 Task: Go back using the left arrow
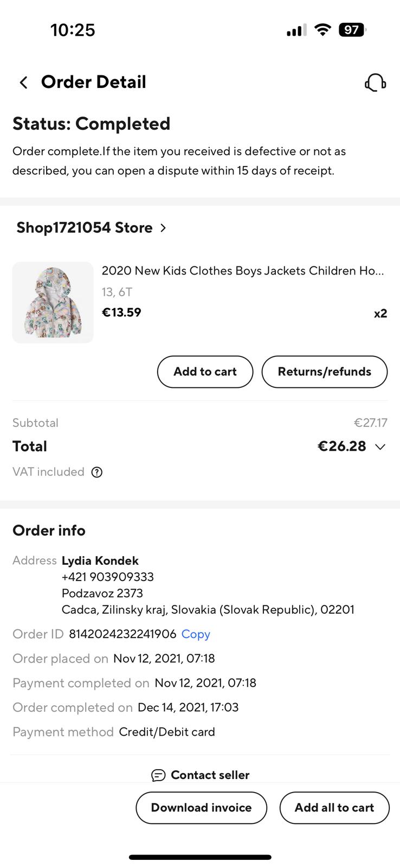tap(23, 82)
